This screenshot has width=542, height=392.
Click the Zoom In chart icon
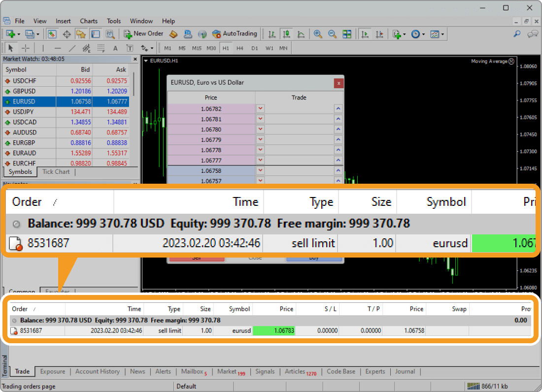[318, 33]
